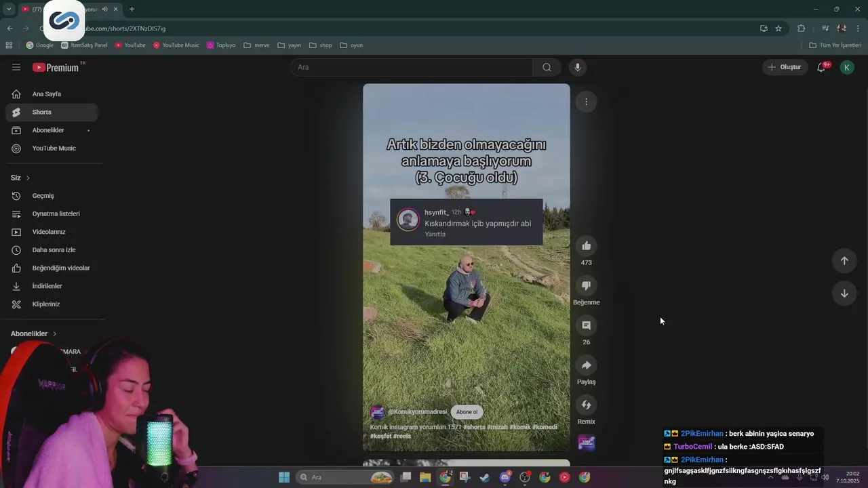The width and height of the screenshot is (868, 488).
Task: Open the YouTube Music bookmark
Action: click(176, 45)
